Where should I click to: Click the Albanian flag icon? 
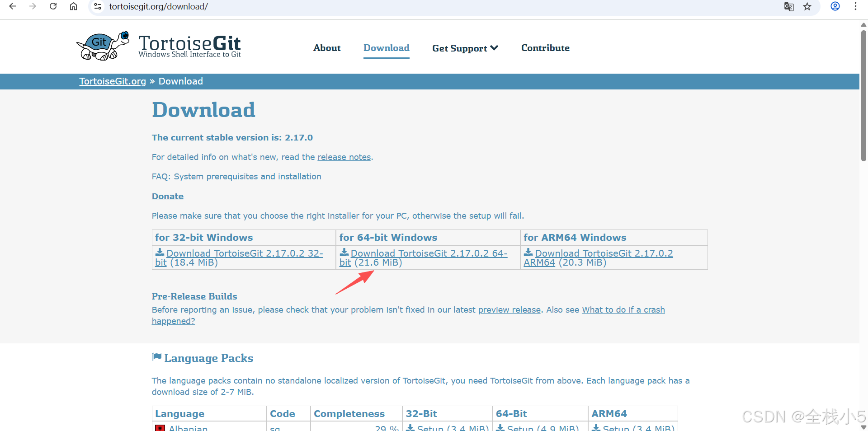point(160,427)
